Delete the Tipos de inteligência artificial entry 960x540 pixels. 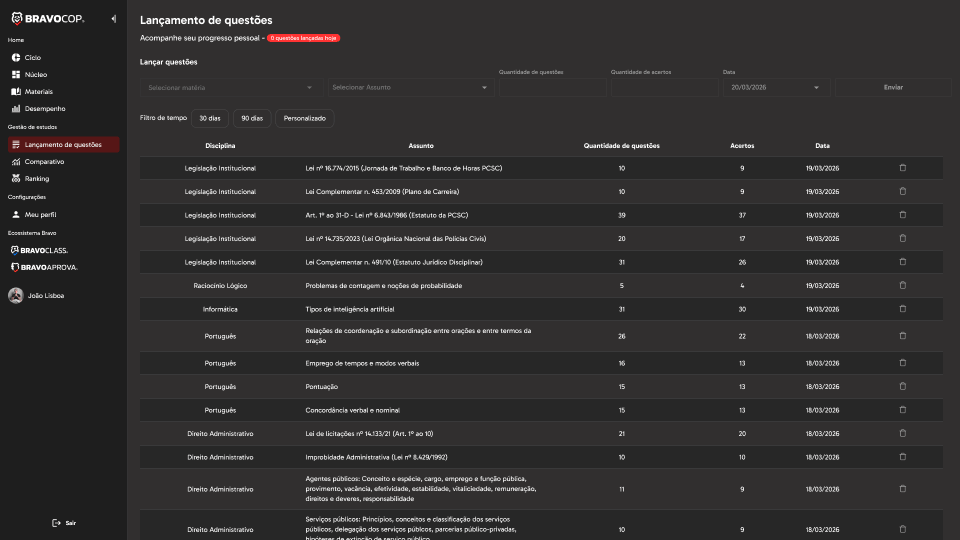pos(902,309)
